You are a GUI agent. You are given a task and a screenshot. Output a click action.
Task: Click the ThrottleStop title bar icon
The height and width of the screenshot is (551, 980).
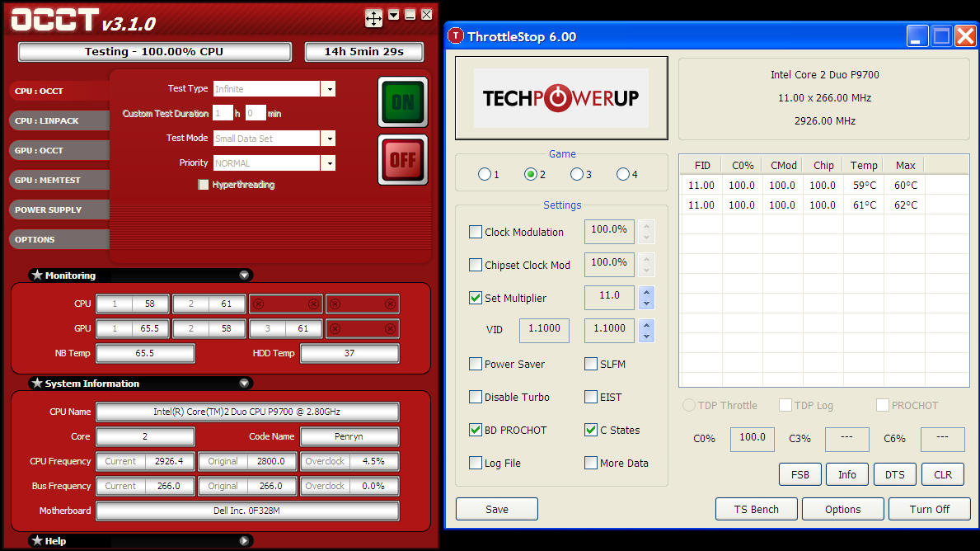coord(456,36)
